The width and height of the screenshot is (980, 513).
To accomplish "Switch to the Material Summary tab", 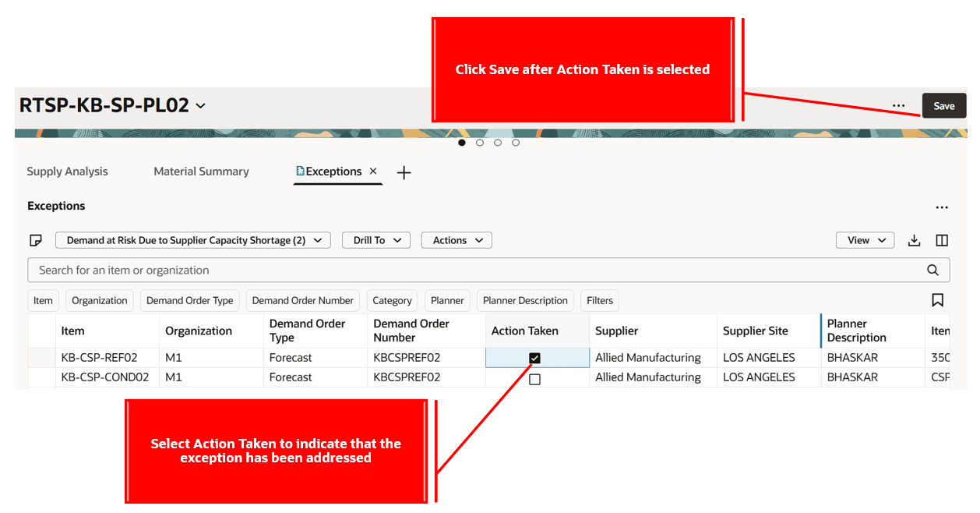I will (x=201, y=172).
